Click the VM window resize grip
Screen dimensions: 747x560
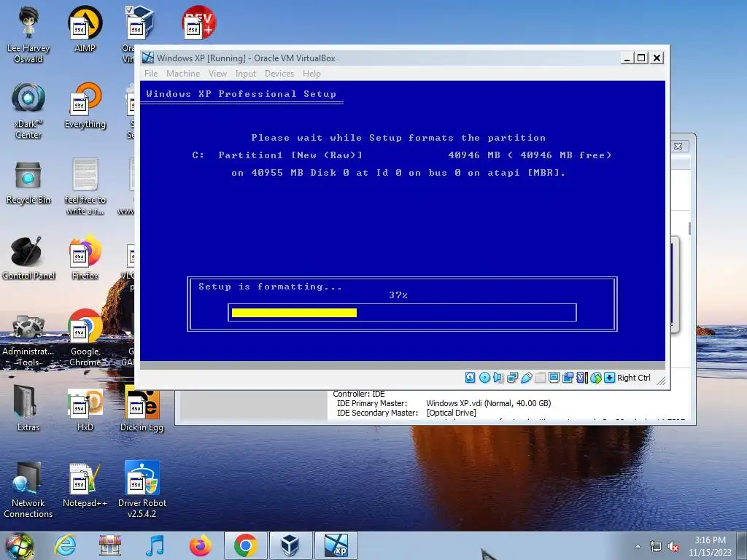pos(661,380)
